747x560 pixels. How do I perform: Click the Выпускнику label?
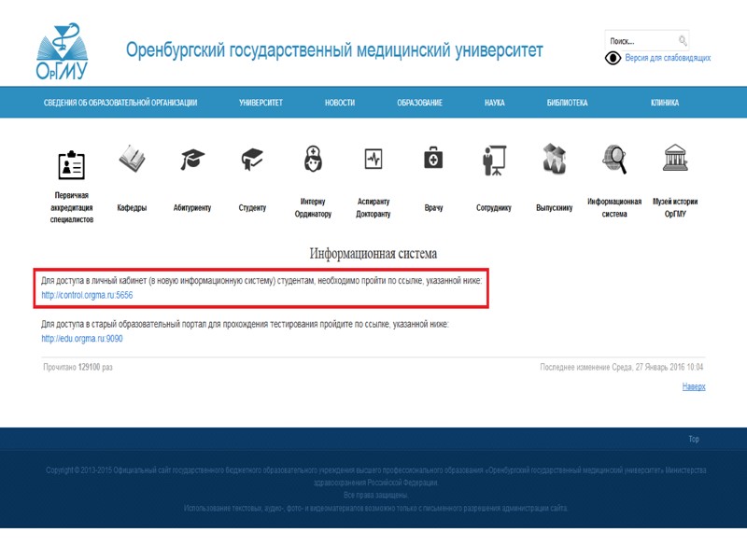tap(554, 207)
